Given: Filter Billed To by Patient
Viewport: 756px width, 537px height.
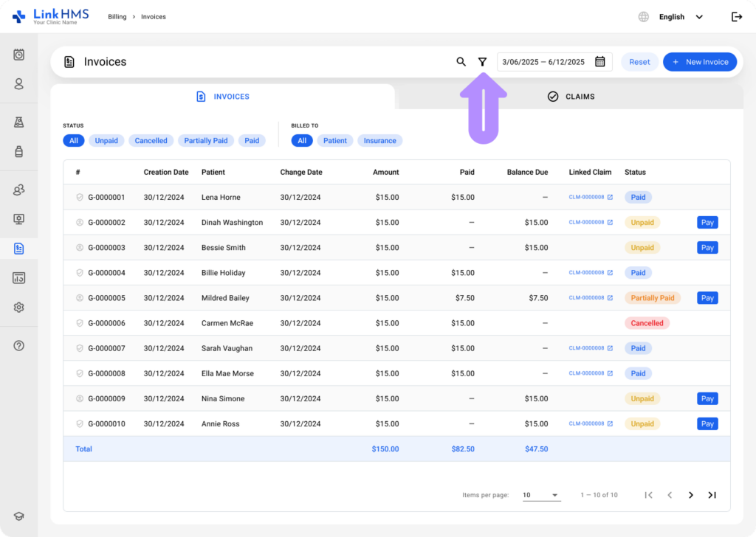Looking at the screenshot, I should pos(335,141).
